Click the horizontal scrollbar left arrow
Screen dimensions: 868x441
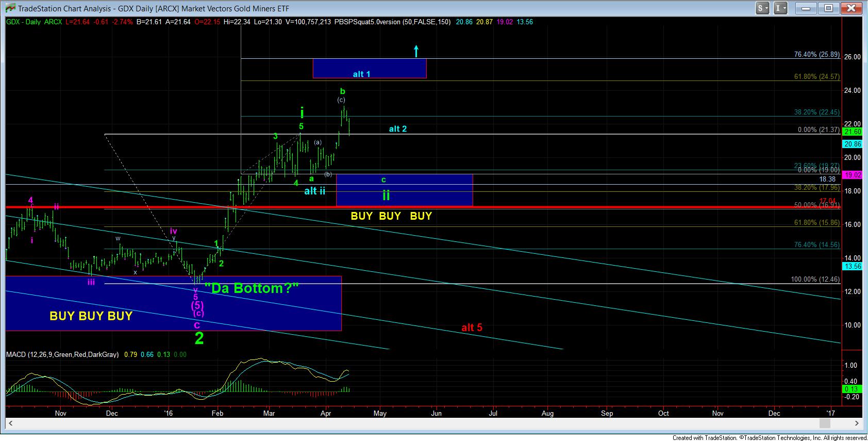point(10,423)
